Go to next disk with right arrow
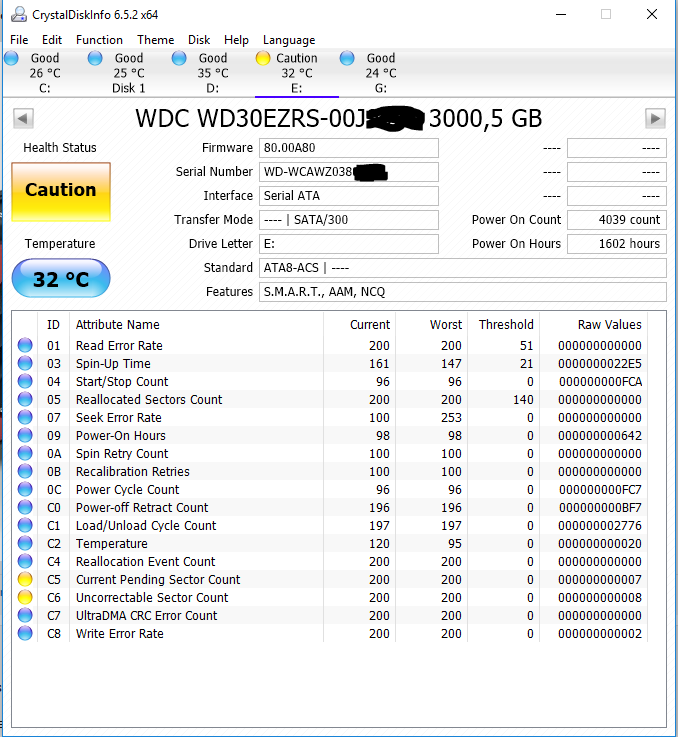Viewport: 678px width, 737px height. [655, 118]
